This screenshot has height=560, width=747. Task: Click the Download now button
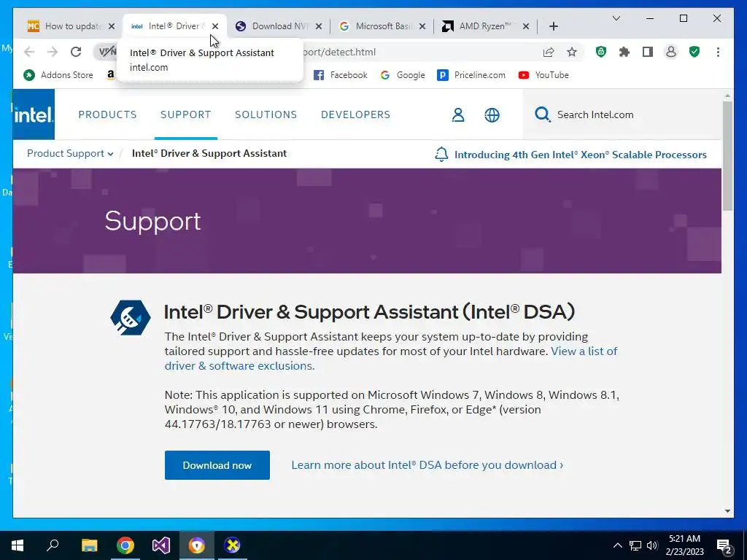pos(217,465)
